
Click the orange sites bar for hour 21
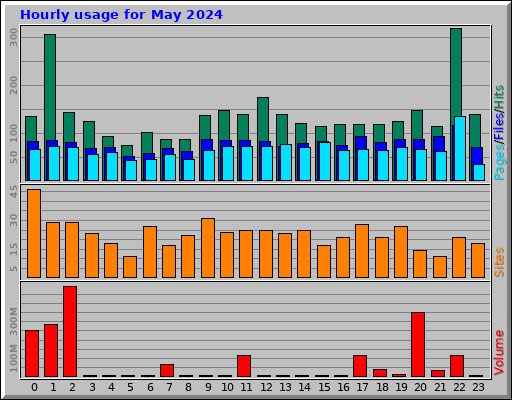coord(440,267)
